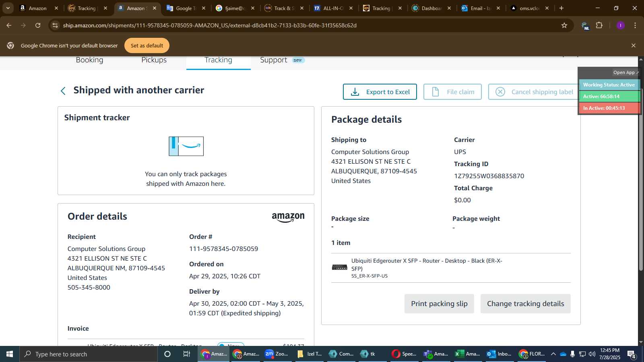
Task: Click the NL extension icon in toolbar
Action: [585, 26]
